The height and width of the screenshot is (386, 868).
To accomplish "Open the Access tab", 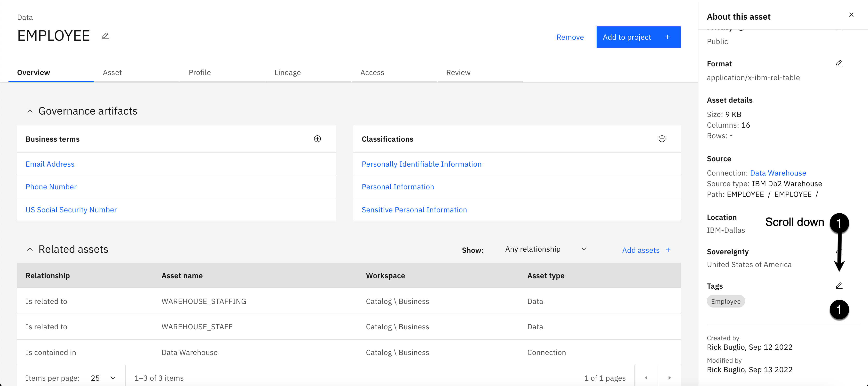I will [x=372, y=72].
